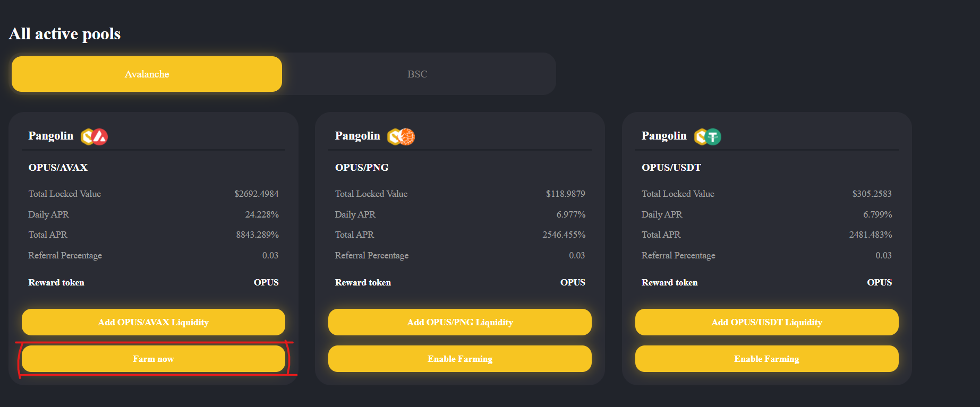Click the Pangolin label on OPUS/USDT card

click(664, 136)
